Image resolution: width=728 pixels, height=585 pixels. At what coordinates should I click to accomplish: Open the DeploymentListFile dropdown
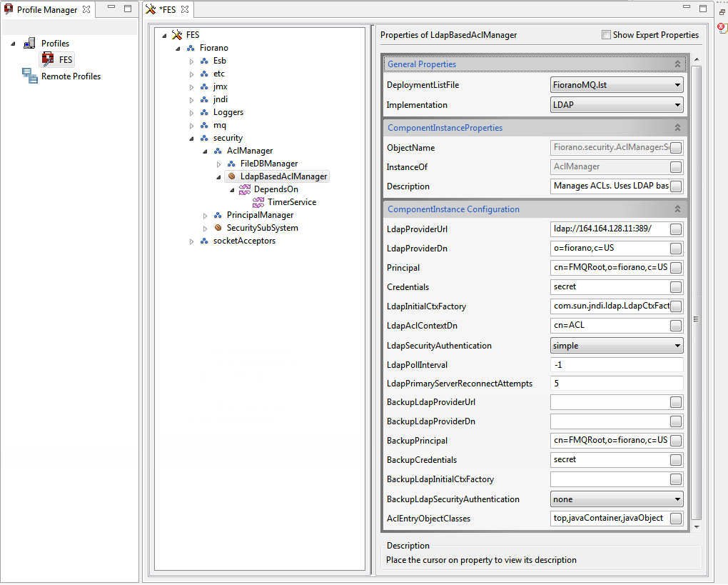[x=617, y=85]
